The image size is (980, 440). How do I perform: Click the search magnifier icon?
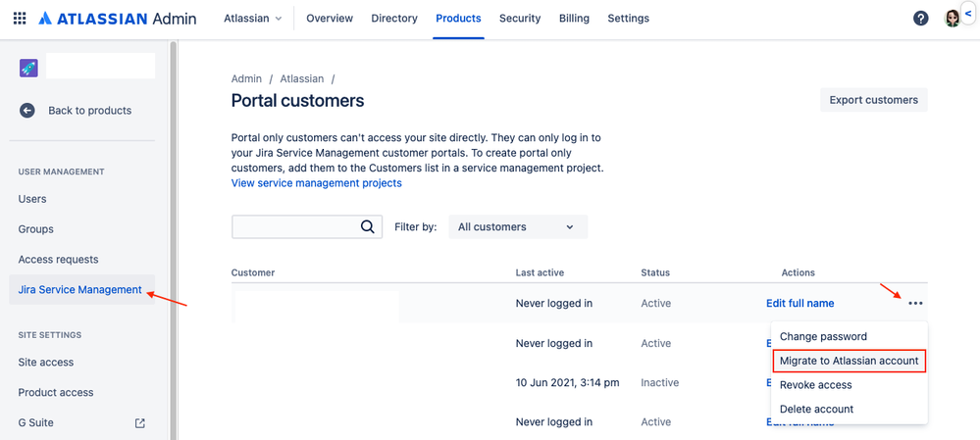pyautogui.click(x=368, y=226)
